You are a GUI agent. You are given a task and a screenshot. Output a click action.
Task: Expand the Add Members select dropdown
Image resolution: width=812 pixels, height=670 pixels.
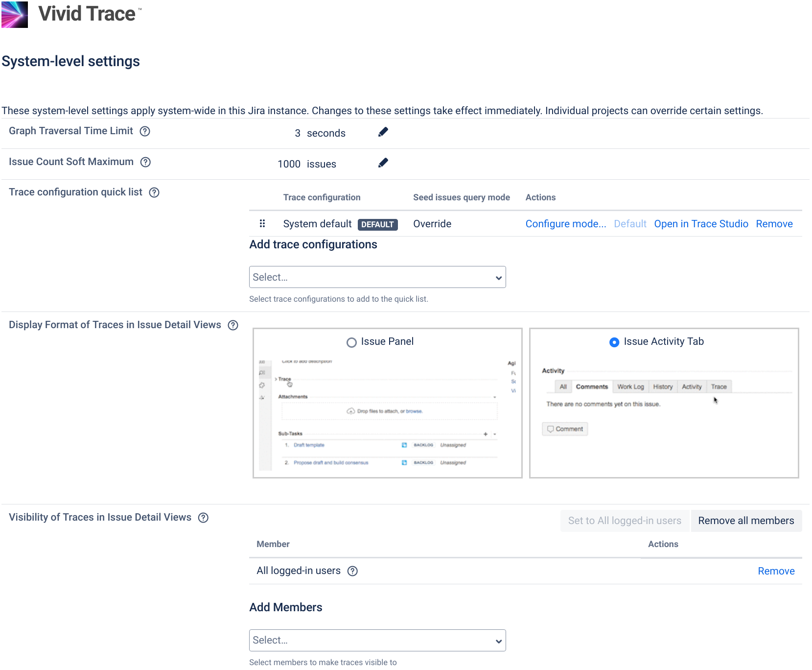[x=377, y=641]
